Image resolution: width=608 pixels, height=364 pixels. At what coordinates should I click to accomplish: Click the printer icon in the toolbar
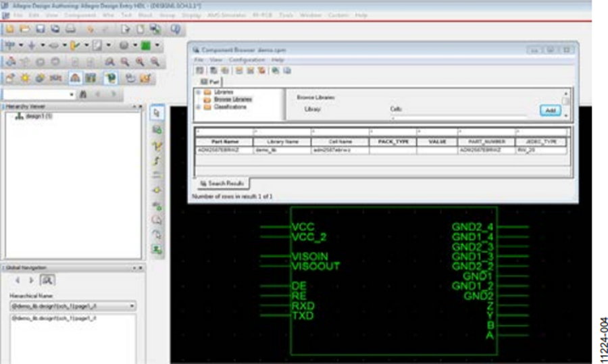pos(70,29)
